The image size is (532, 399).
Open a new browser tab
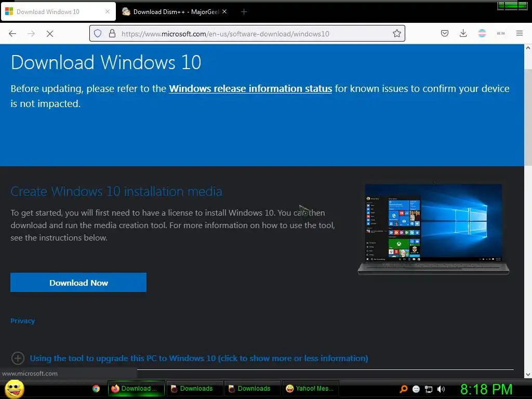pos(244,12)
